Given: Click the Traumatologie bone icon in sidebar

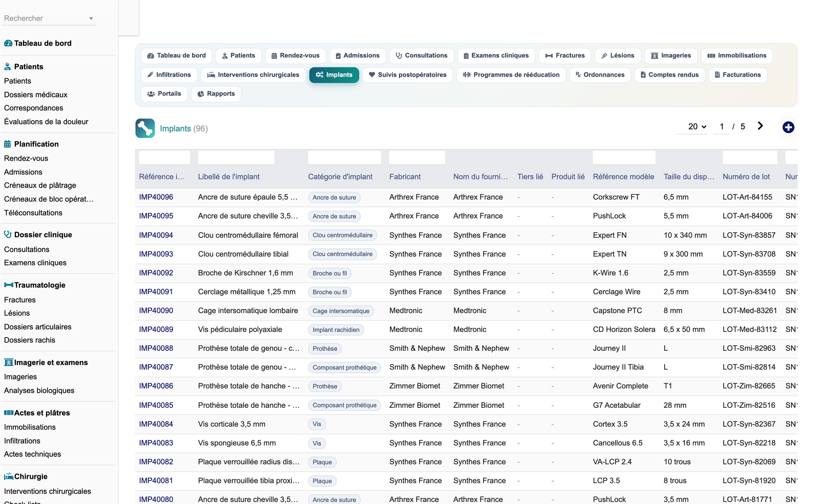Looking at the screenshot, I should tap(8, 285).
